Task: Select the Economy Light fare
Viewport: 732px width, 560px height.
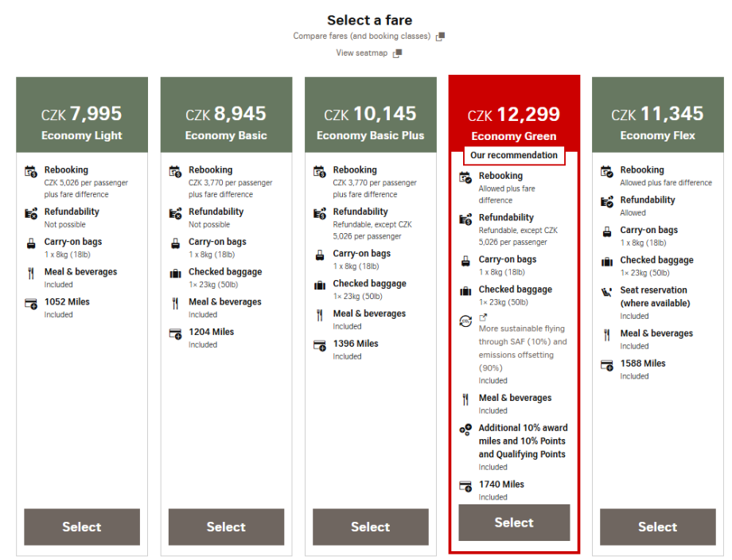Action: [82, 527]
